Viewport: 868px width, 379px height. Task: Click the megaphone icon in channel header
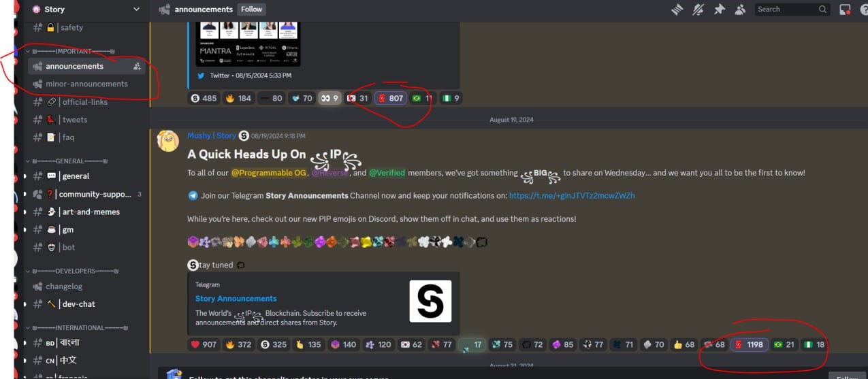coord(163,10)
